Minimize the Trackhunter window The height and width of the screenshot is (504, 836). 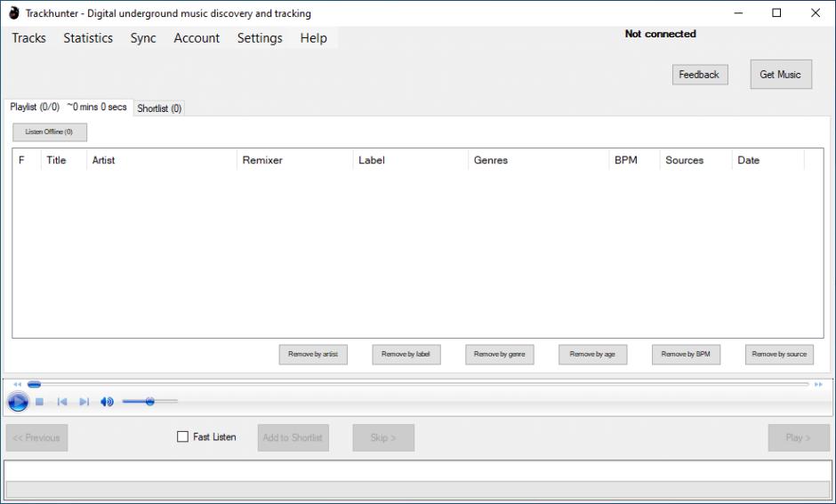pos(738,13)
